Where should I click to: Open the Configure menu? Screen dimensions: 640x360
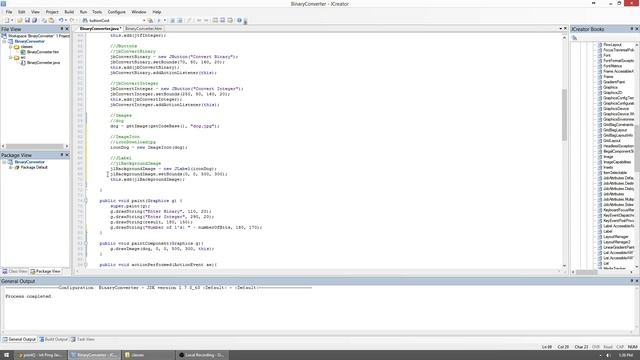pyautogui.click(x=116, y=12)
